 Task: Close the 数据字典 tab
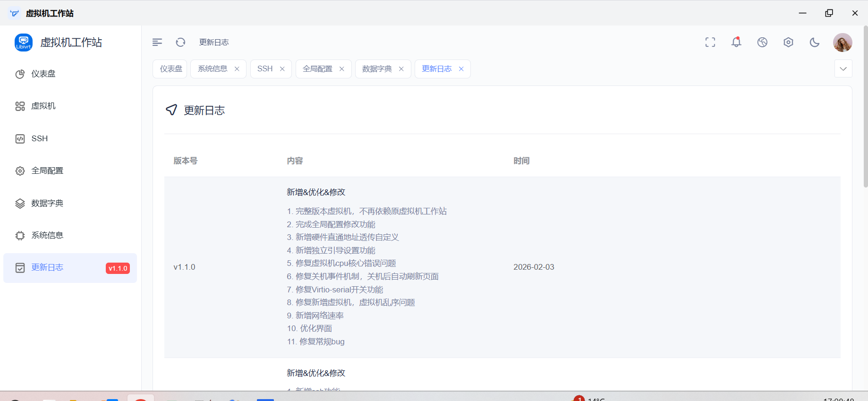coord(401,69)
